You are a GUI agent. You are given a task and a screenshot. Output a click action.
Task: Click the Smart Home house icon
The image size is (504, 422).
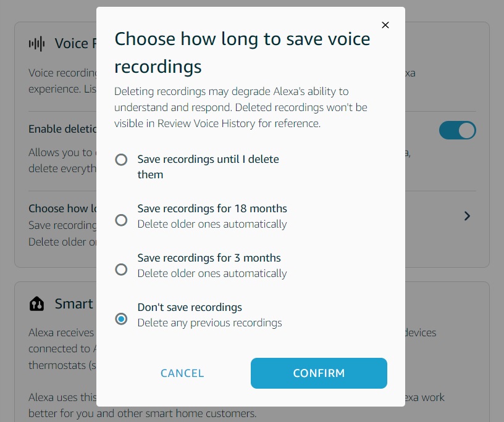tap(36, 304)
